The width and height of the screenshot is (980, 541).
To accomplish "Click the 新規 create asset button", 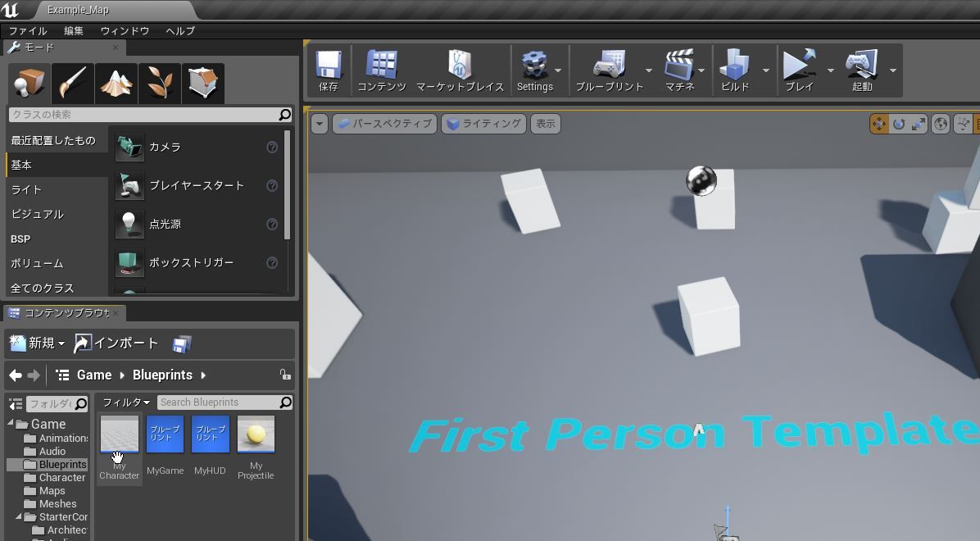I will tap(38, 343).
